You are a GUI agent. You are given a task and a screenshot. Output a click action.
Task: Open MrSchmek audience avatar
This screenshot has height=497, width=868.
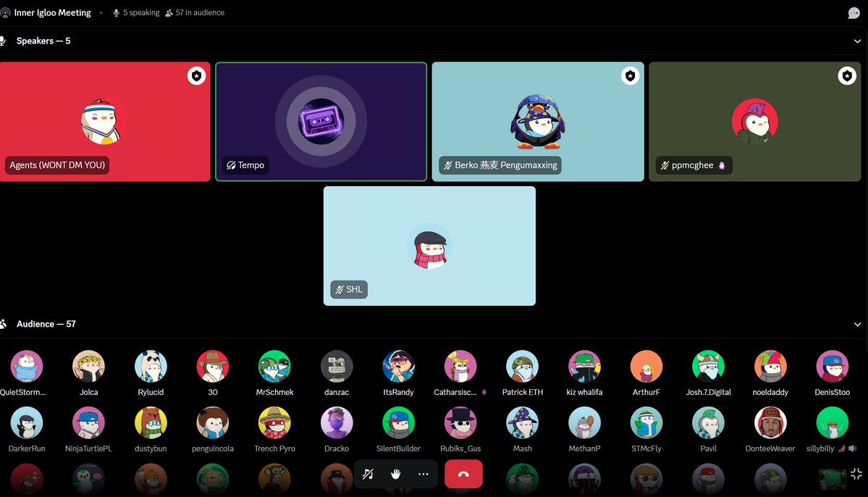[274, 367]
